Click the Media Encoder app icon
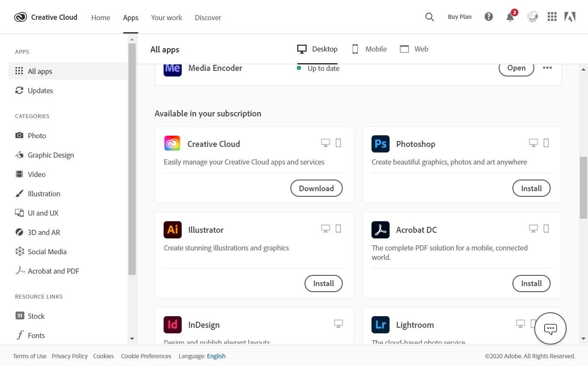 tap(173, 70)
